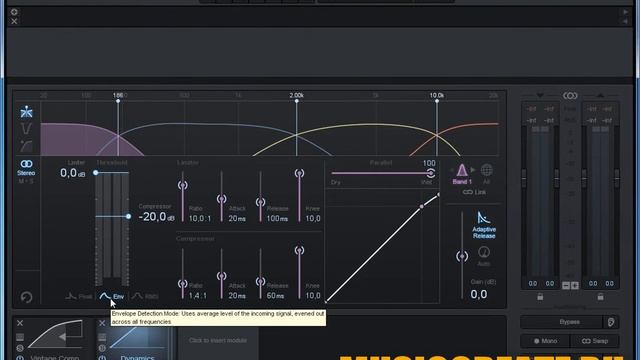
Task: Click the Limiter release value 100ms
Action: 277,219
